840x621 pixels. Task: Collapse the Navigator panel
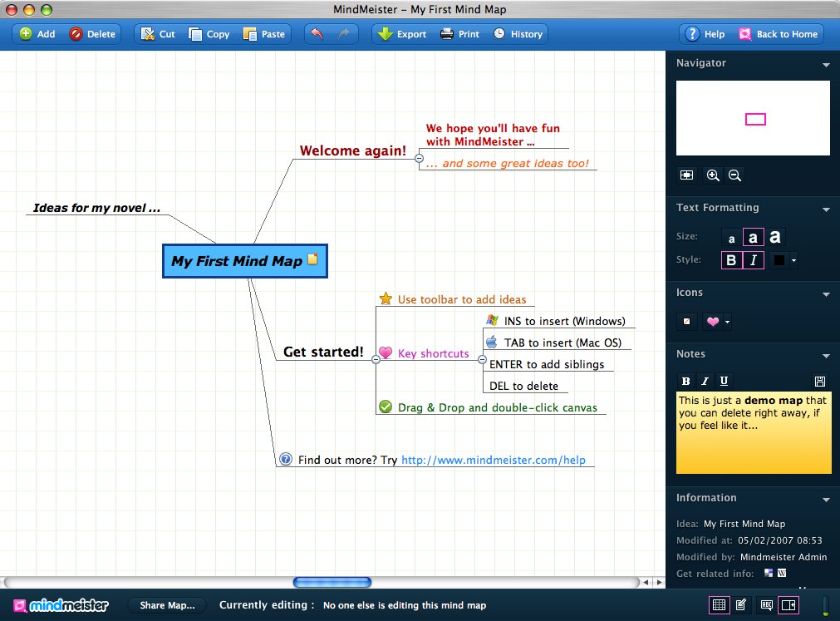click(826, 65)
